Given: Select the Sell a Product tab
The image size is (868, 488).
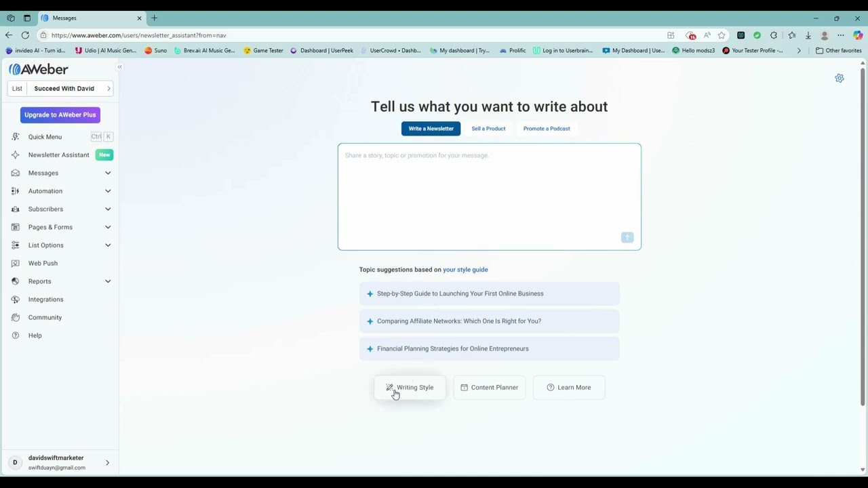Looking at the screenshot, I should click(488, 129).
